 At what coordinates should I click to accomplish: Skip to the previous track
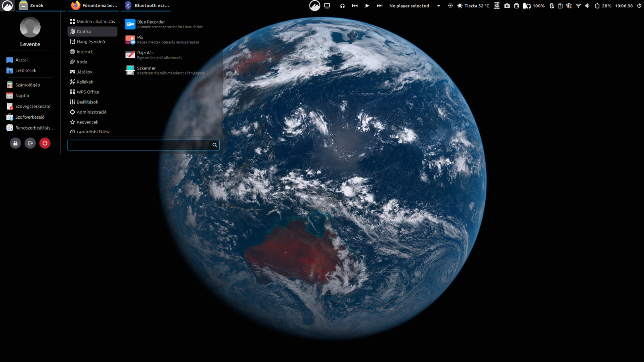pos(355,6)
